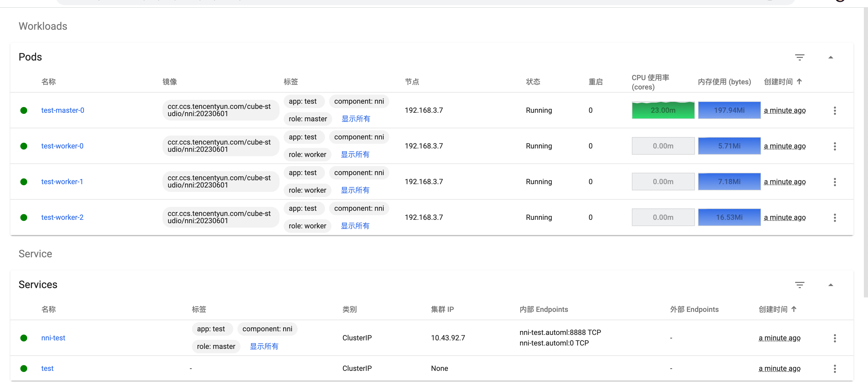Open actions menu for test-worker-2 pod
This screenshot has height=390, width=868.
pos(835,218)
